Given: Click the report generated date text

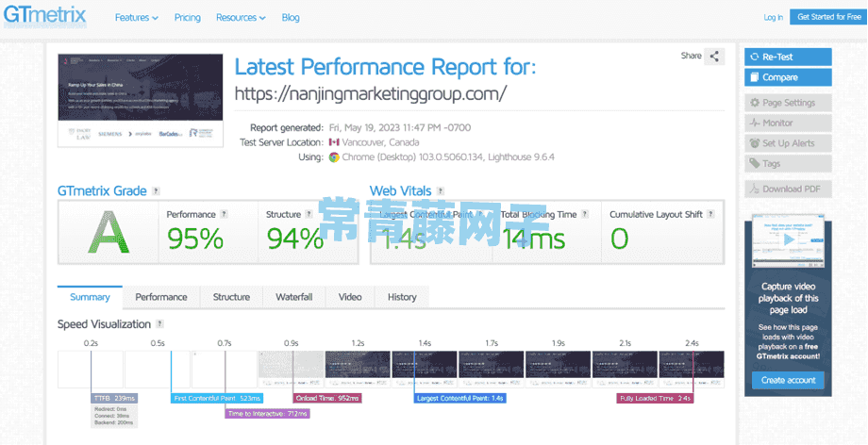Looking at the screenshot, I should (400, 128).
